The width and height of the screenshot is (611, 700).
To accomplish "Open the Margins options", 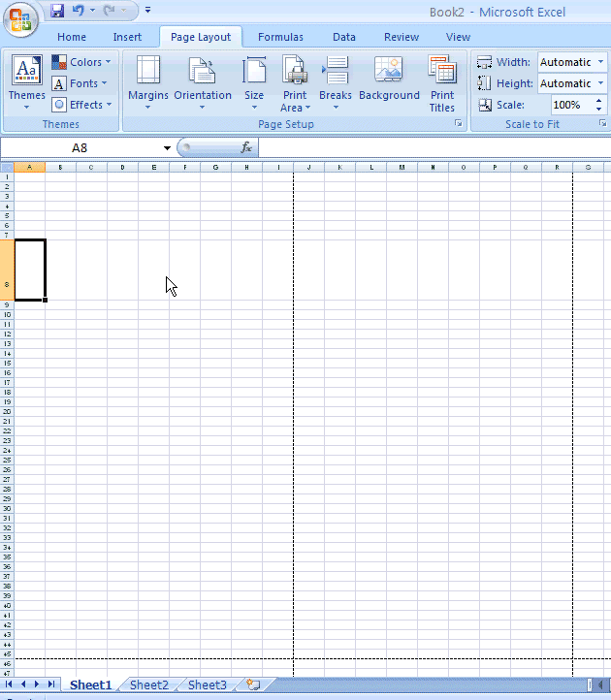I will [x=148, y=82].
